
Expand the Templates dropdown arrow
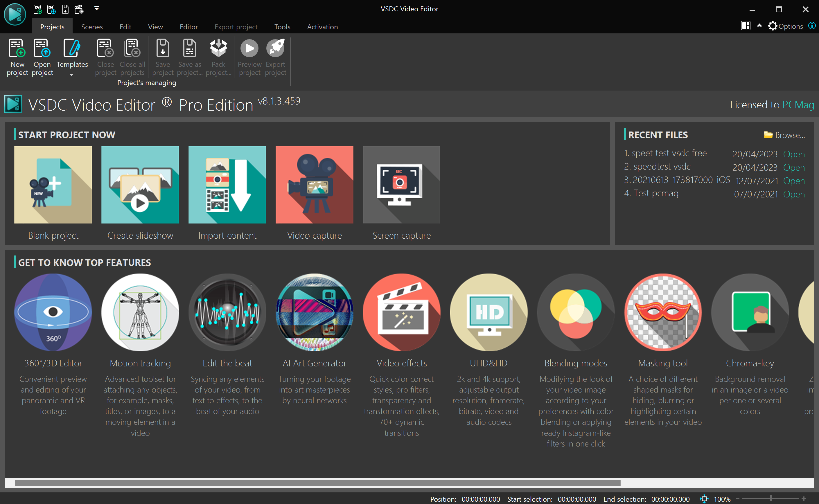coord(71,75)
